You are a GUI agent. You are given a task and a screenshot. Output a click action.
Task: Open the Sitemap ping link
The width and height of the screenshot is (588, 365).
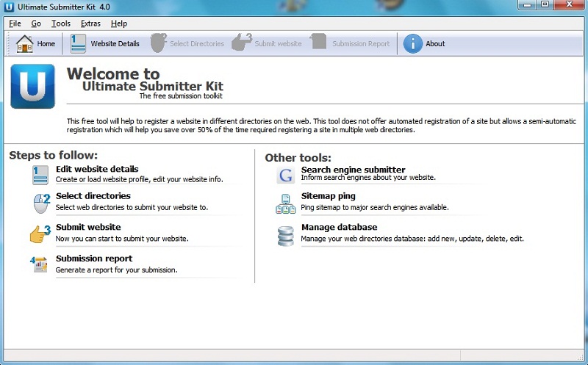coord(328,196)
